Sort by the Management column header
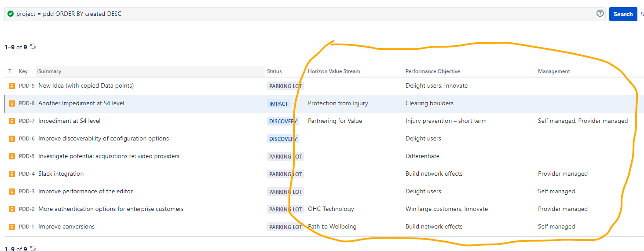 pos(554,71)
